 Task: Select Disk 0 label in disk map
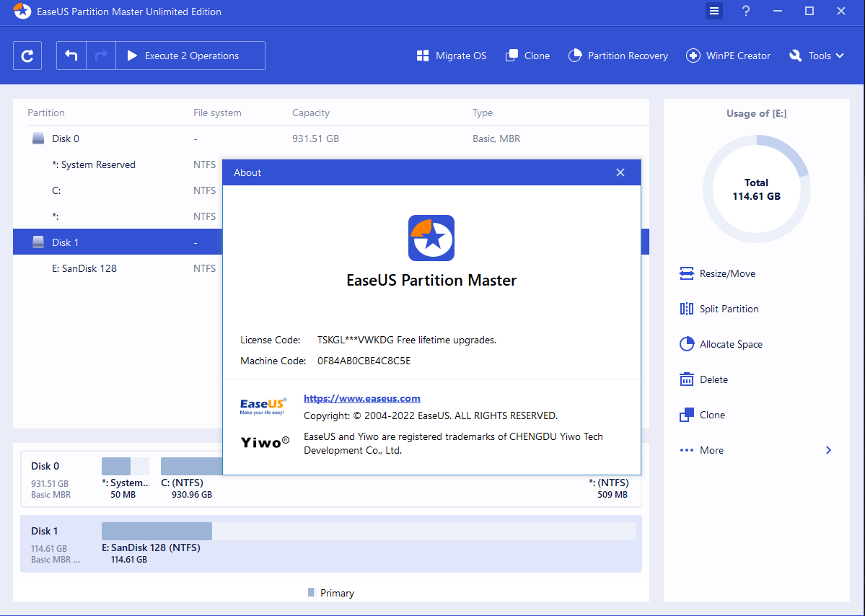click(x=45, y=466)
